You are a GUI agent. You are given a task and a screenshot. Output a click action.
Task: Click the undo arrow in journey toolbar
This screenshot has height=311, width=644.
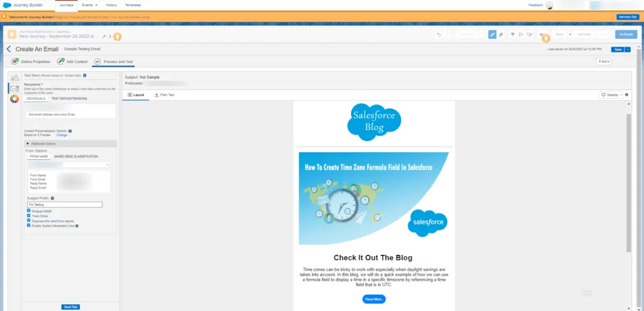(438, 35)
